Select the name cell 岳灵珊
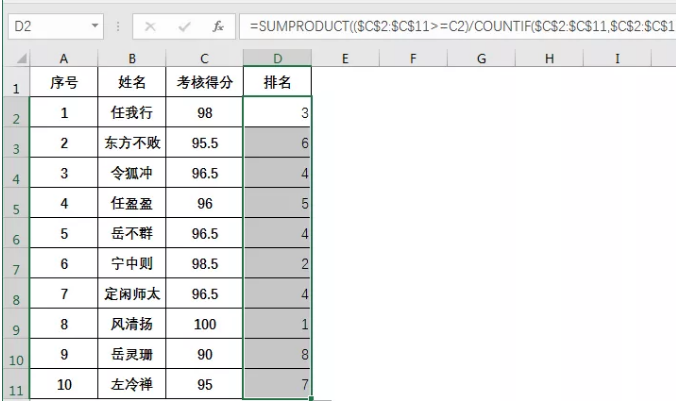 [132, 353]
